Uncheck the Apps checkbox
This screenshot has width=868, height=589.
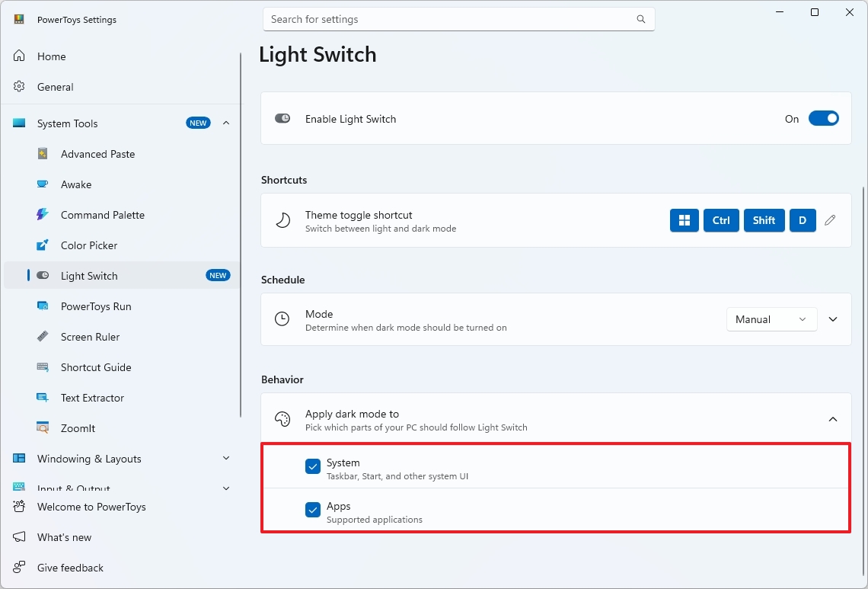click(312, 509)
